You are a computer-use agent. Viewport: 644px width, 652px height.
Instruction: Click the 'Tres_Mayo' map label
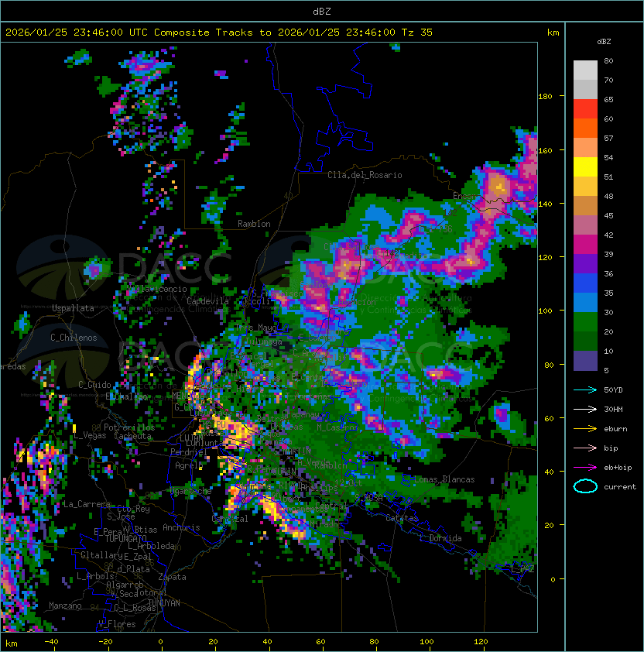tap(256, 328)
